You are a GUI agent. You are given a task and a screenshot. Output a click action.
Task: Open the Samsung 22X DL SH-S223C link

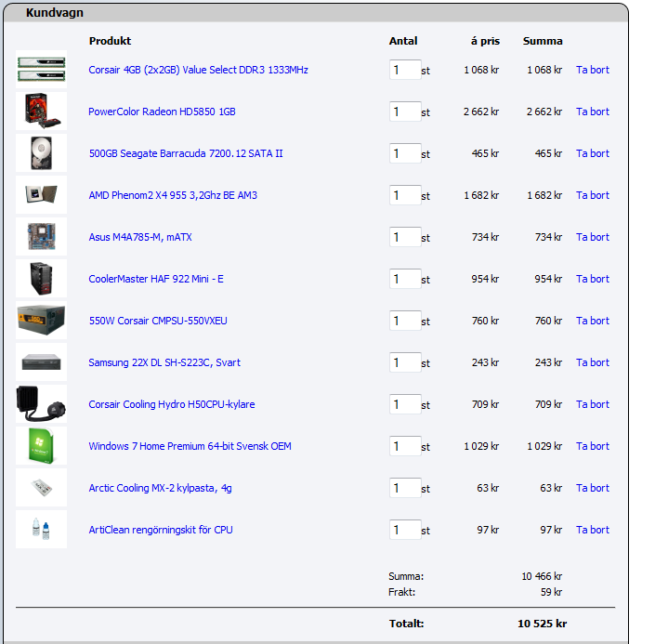tap(164, 362)
